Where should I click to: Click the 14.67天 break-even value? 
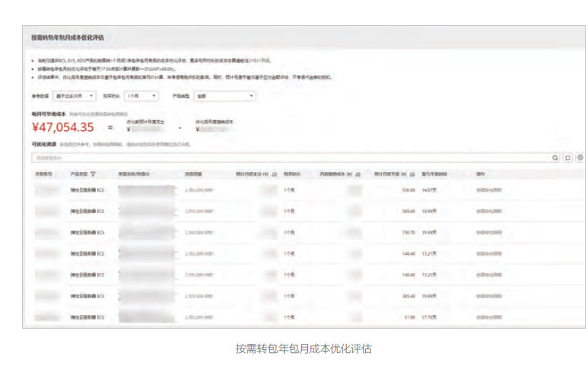(x=429, y=190)
